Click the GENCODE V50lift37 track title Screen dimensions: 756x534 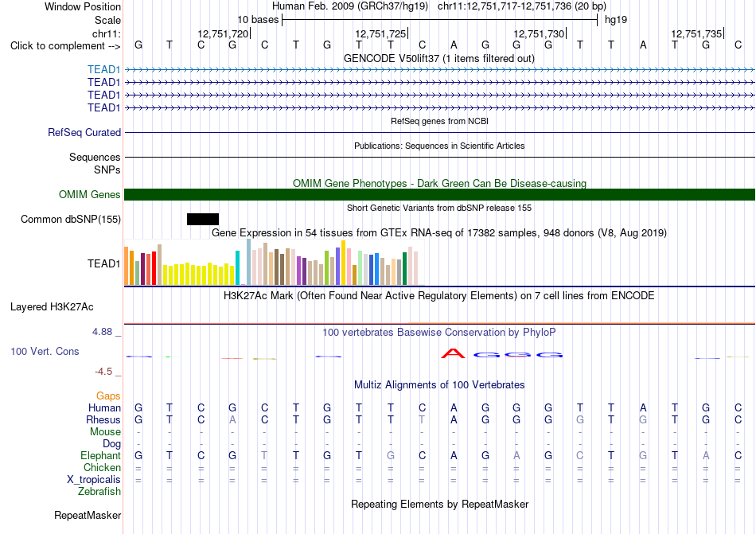tap(439, 59)
